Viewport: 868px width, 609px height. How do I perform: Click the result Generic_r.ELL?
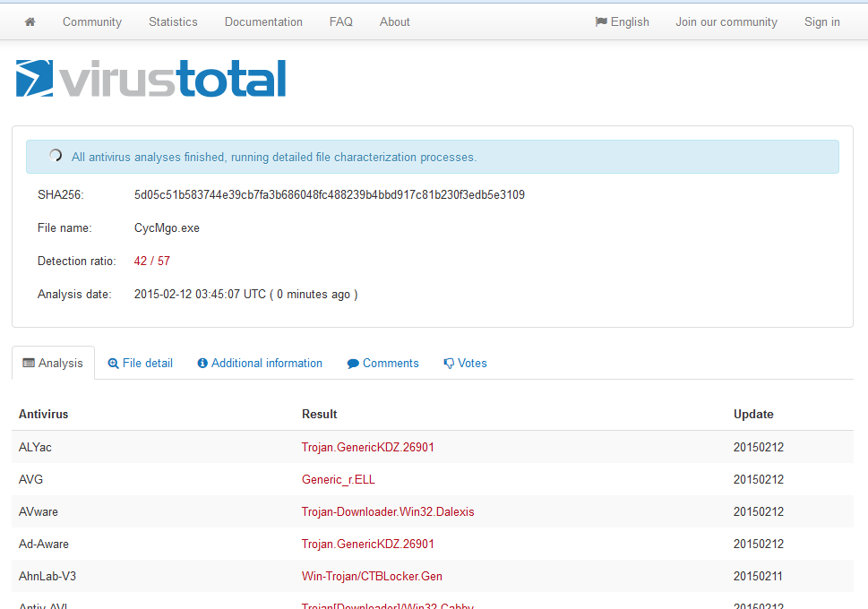pyautogui.click(x=339, y=479)
